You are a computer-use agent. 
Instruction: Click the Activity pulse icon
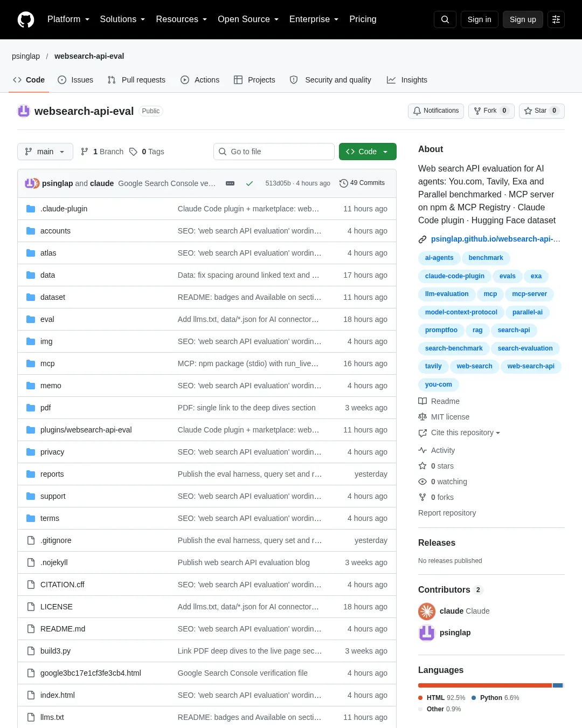click(422, 450)
